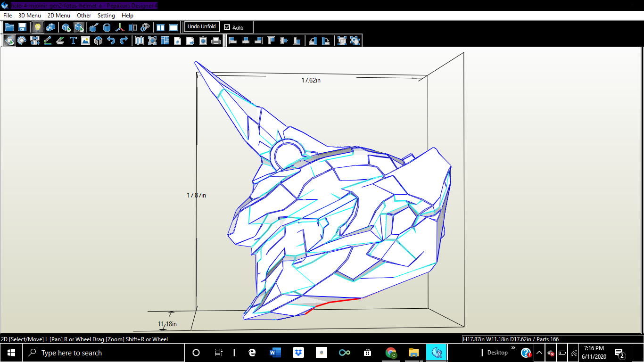Show hidden tray icons chevron
Screen dimensions: 644x362
(539, 353)
